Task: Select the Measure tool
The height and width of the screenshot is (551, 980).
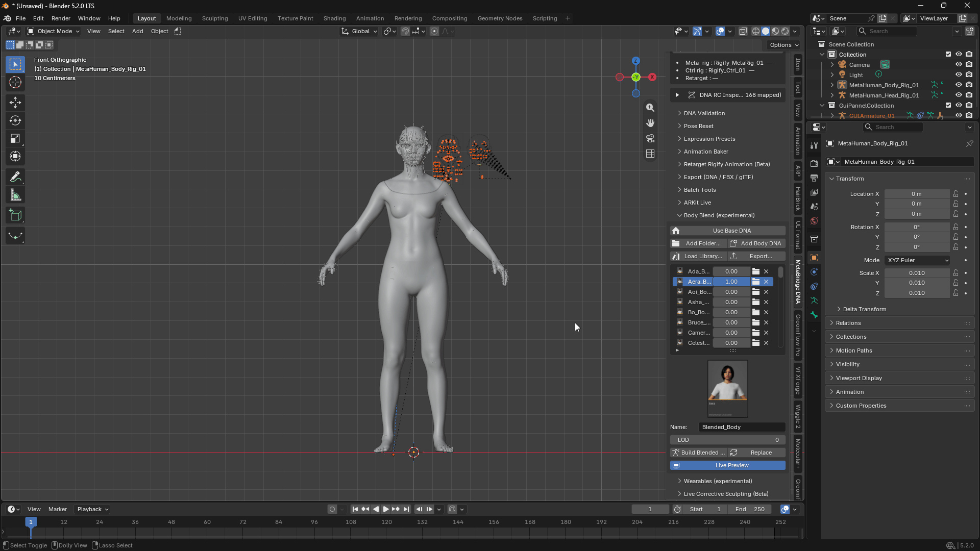Action: [15, 195]
